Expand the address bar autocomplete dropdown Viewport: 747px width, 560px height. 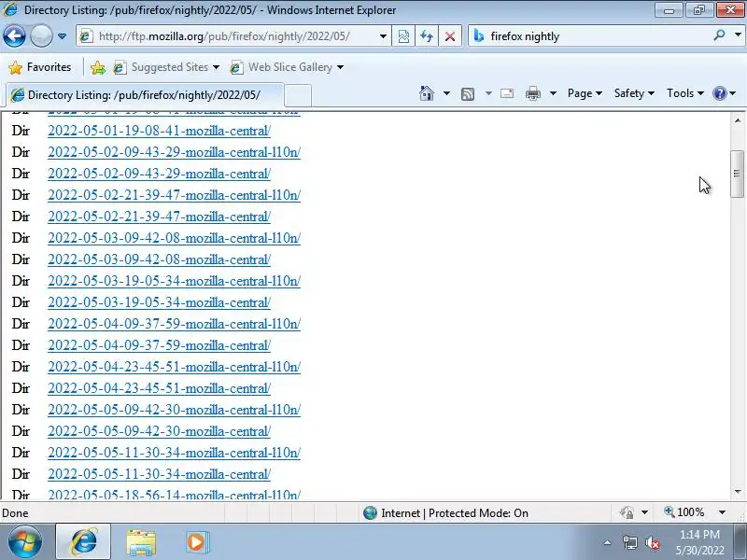pyautogui.click(x=383, y=36)
